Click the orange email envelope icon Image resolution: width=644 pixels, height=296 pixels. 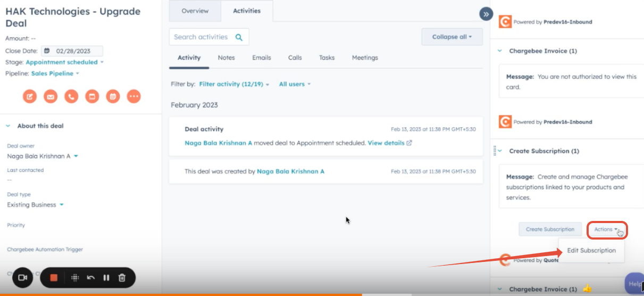[51, 96]
